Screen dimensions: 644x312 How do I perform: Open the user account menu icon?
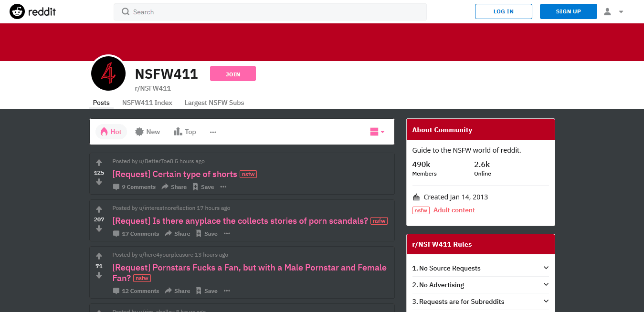coord(607,11)
